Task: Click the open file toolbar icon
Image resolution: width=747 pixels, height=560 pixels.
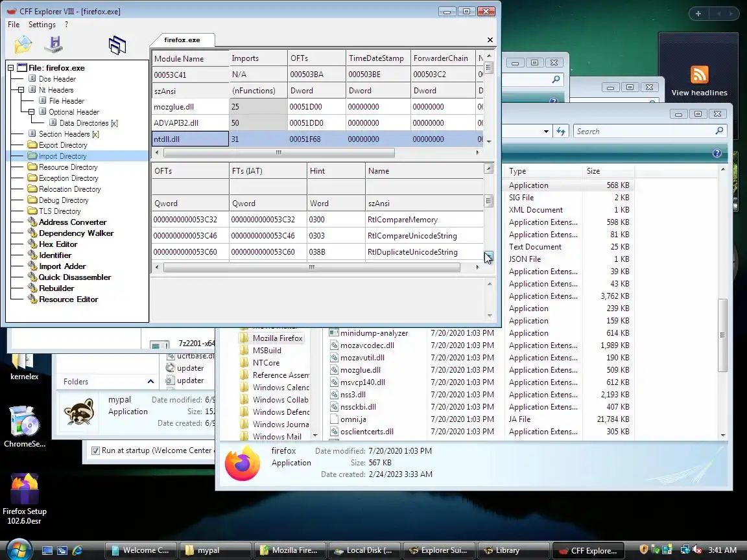Action: (x=23, y=45)
